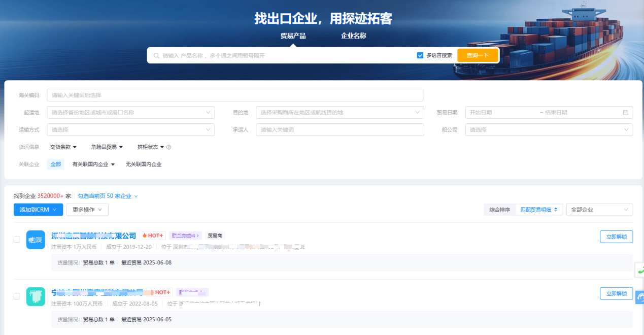
Task: Open the 船公司 dropdown
Action: coord(549,130)
